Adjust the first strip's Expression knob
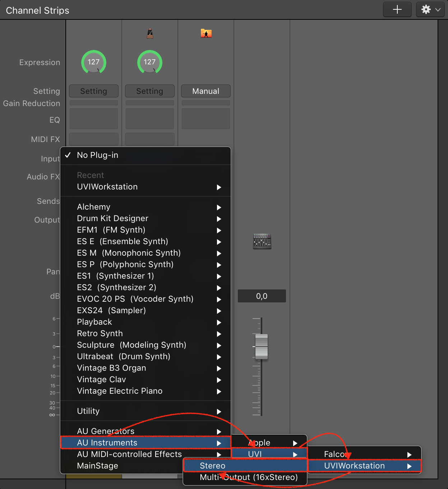448x489 pixels. click(94, 62)
